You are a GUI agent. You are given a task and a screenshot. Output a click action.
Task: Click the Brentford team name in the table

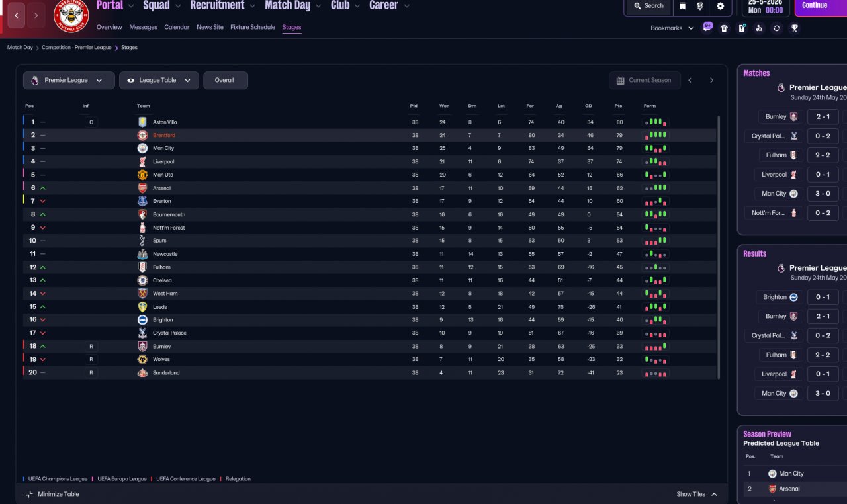[164, 135]
